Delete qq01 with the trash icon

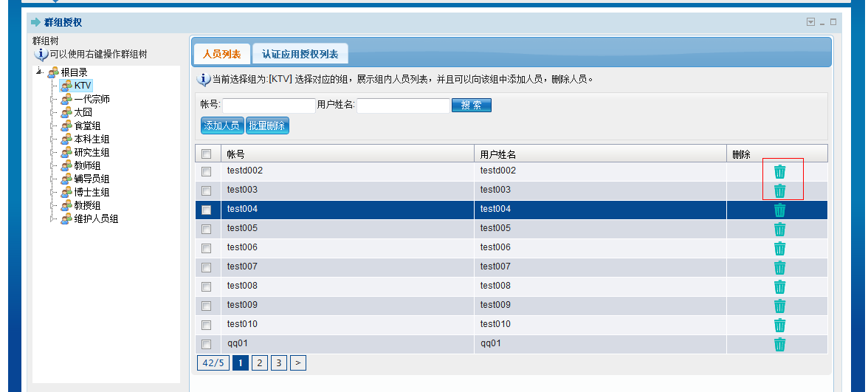click(779, 344)
